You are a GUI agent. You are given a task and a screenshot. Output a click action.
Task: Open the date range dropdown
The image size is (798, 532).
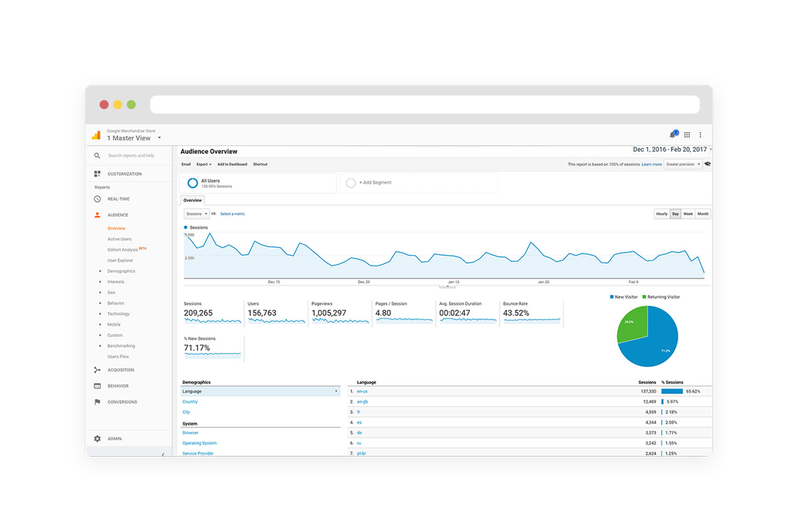[671, 150]
